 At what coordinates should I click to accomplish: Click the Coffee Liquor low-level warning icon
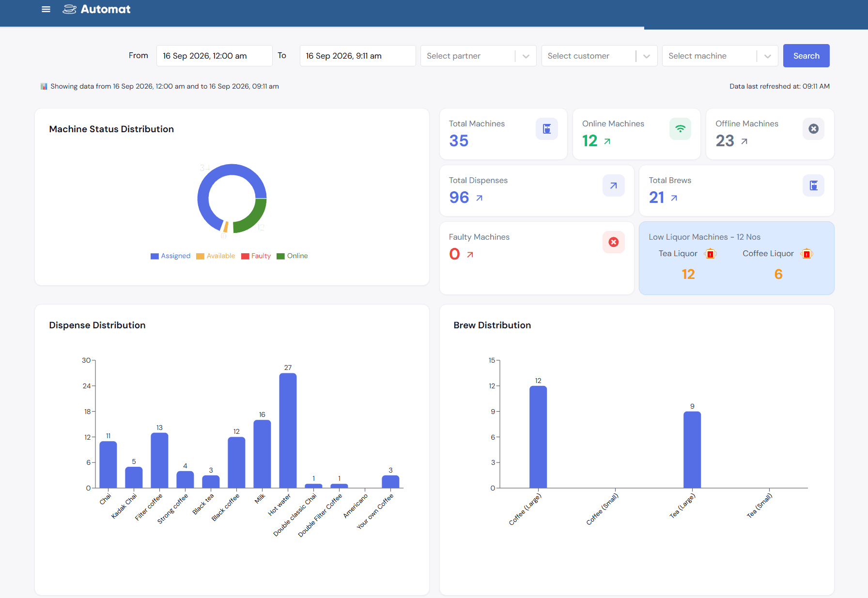pyautogui.click(x=806, y=254)
